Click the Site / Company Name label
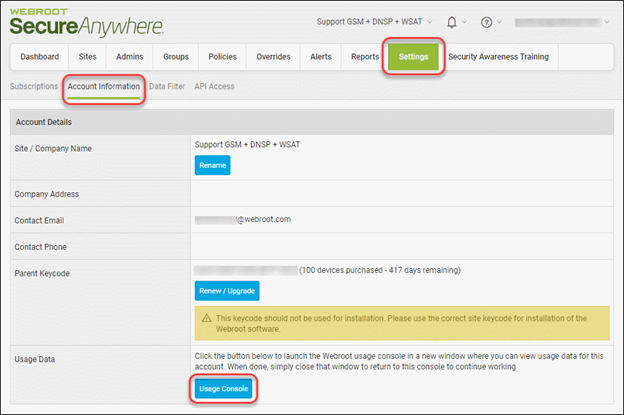Screen dimensions: 624x415 tap(53, 148)
